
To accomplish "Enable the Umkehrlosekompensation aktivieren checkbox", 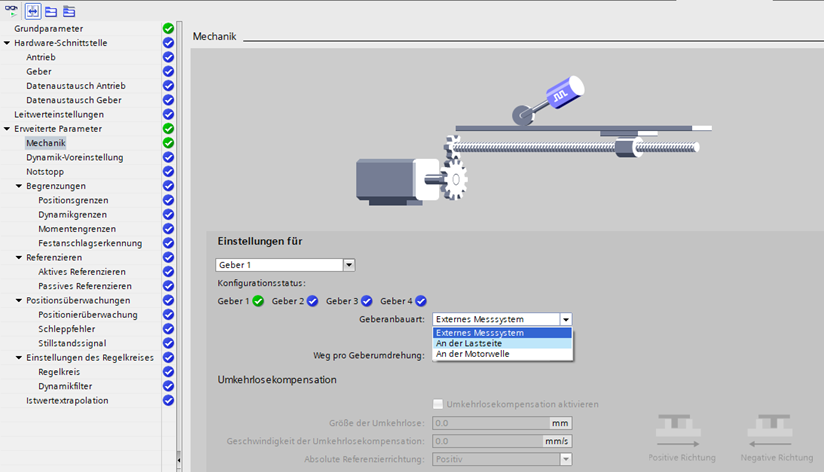I will (x=439, y=404).
